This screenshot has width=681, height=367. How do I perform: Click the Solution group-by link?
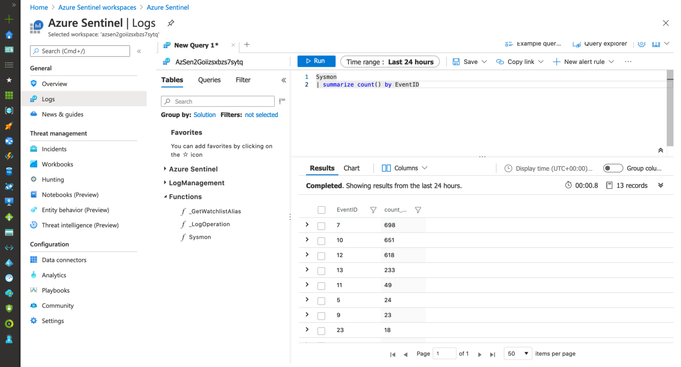tap(205, 115)
